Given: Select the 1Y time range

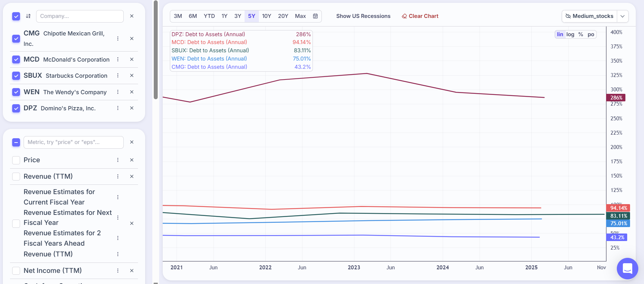Looking at the screenshot, I should [x=225, y=16].
